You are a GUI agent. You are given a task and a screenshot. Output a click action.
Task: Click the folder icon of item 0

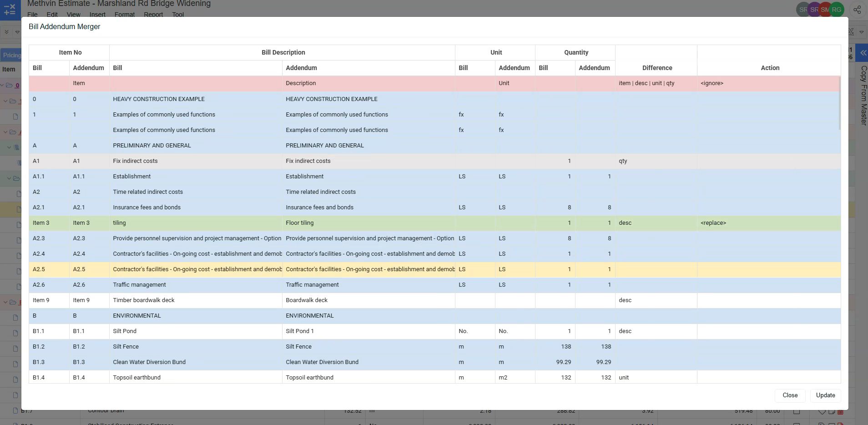click(10, 85)
